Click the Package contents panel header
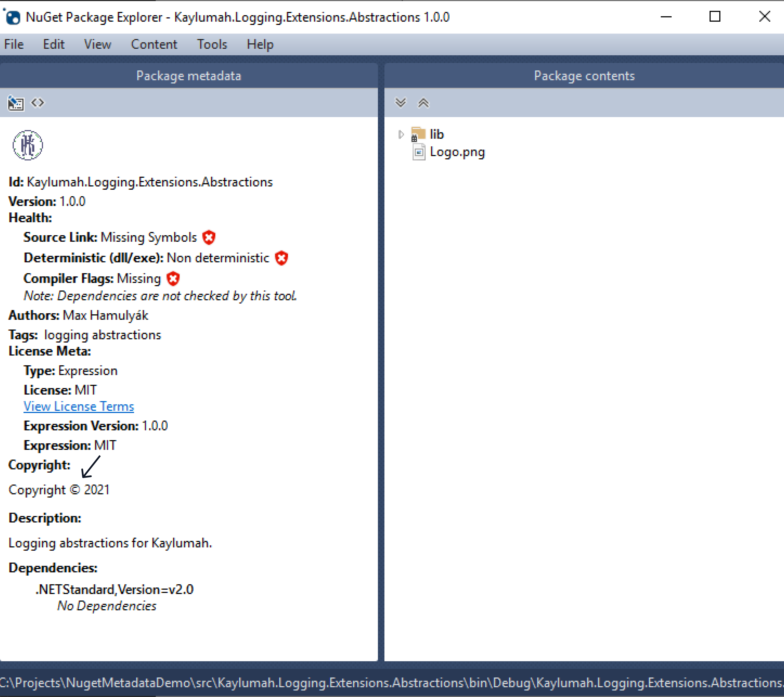The width and height of the screenshot is (784, 697). pos(584,76)
